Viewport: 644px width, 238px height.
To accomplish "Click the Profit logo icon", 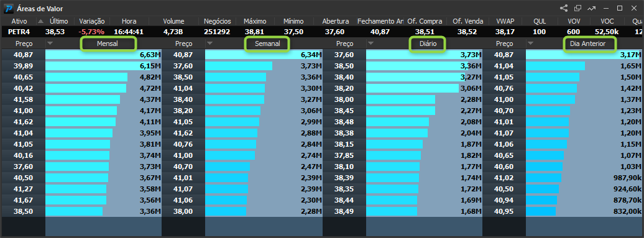I will (x=8, y=8).
